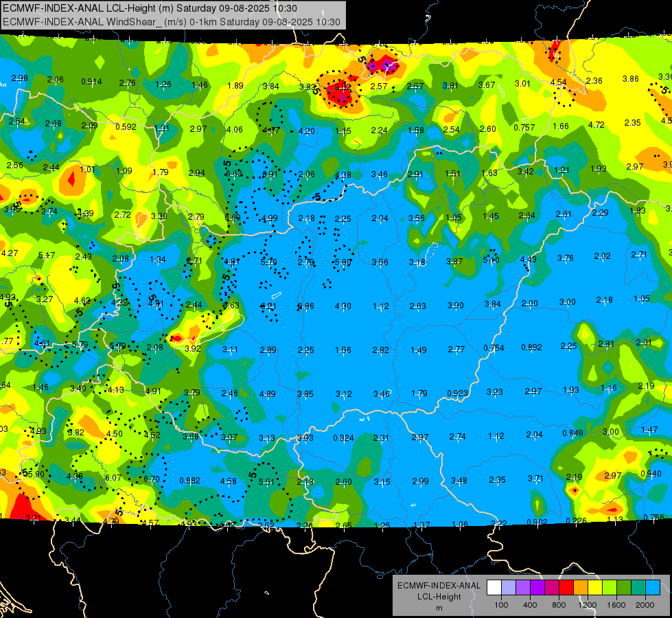672x618 pixels.
Task: Click the legend label 800
Action: (x=559, y=605)
